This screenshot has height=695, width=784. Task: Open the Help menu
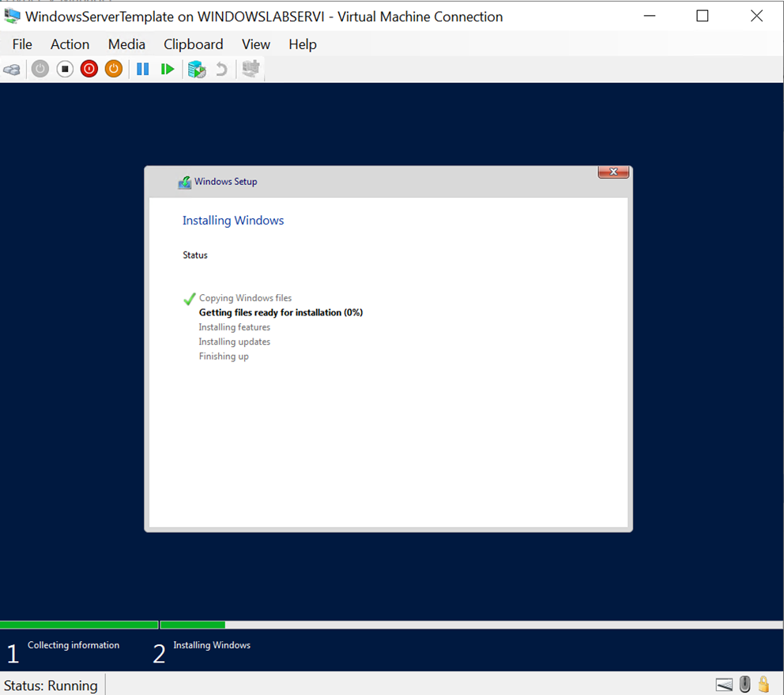pos(302,44)
